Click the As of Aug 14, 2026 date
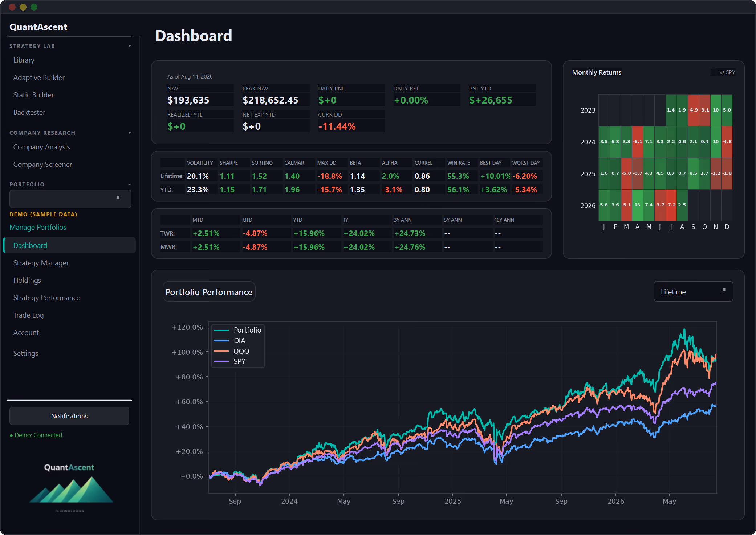This screenshot has width=756, height=535. click(x=190, y=77)
